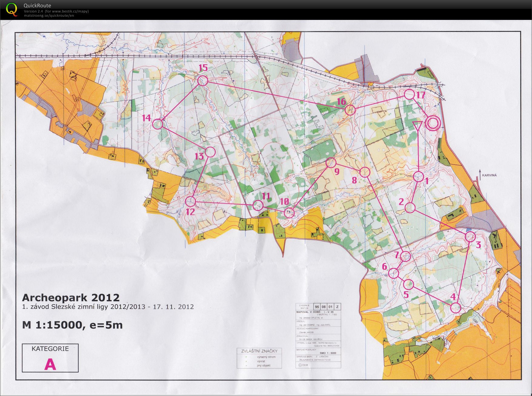
Task: Click the jiný objekt legend entry
Action: tap(264, 365)
